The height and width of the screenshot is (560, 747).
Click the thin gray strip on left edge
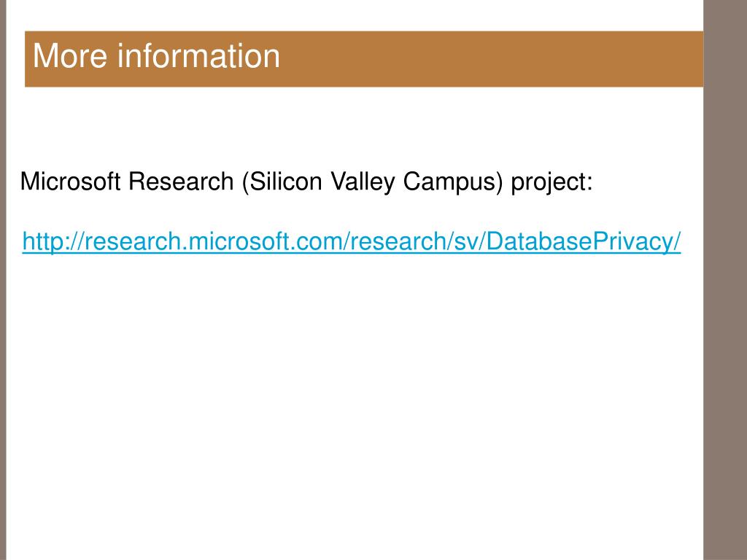point(3,280)
